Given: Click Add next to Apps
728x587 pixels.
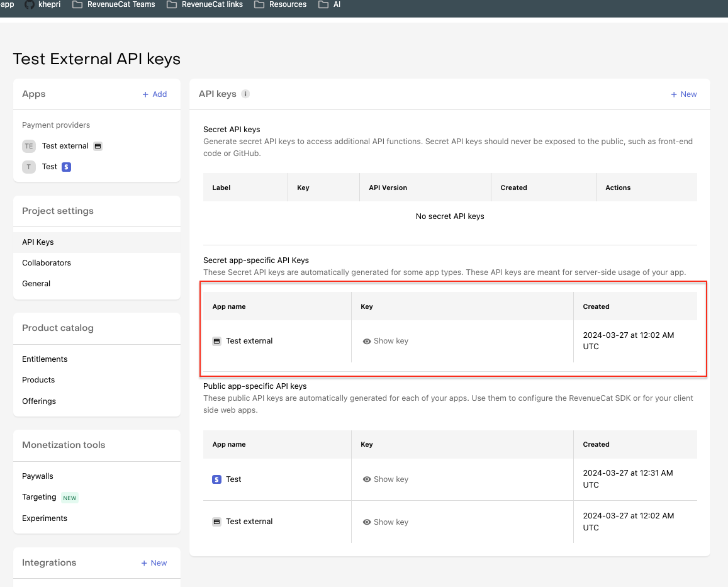Looking at the screenshot, I should pos(154,94).
